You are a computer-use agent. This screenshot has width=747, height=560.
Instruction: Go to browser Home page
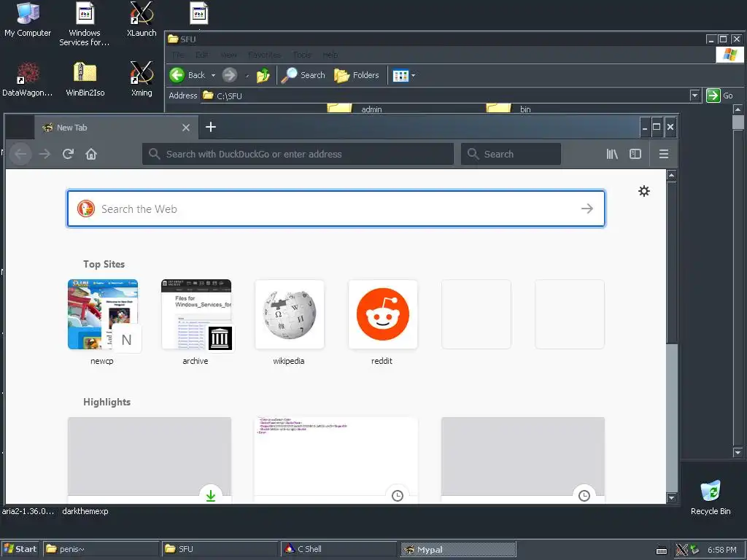[91, 154]
